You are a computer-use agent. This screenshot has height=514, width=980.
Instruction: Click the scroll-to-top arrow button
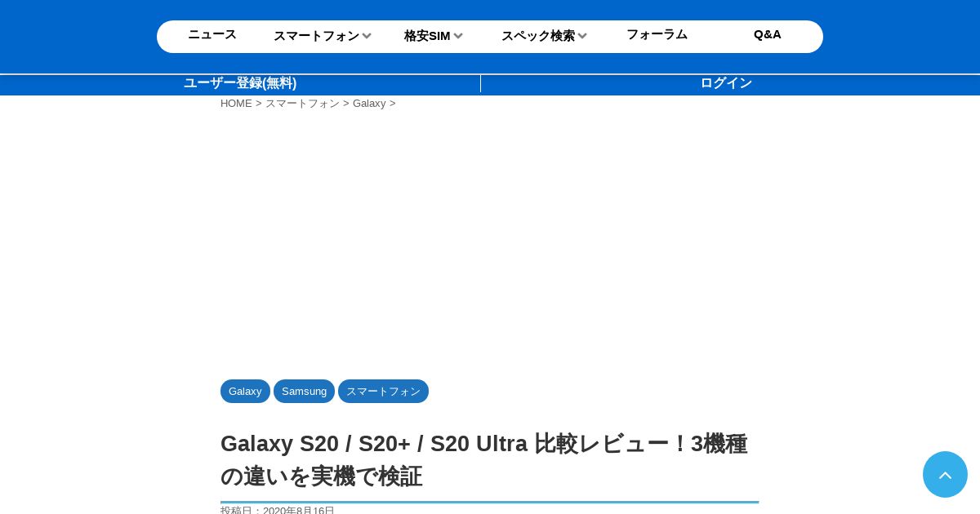pyautogui.click(x=945, y=475)
